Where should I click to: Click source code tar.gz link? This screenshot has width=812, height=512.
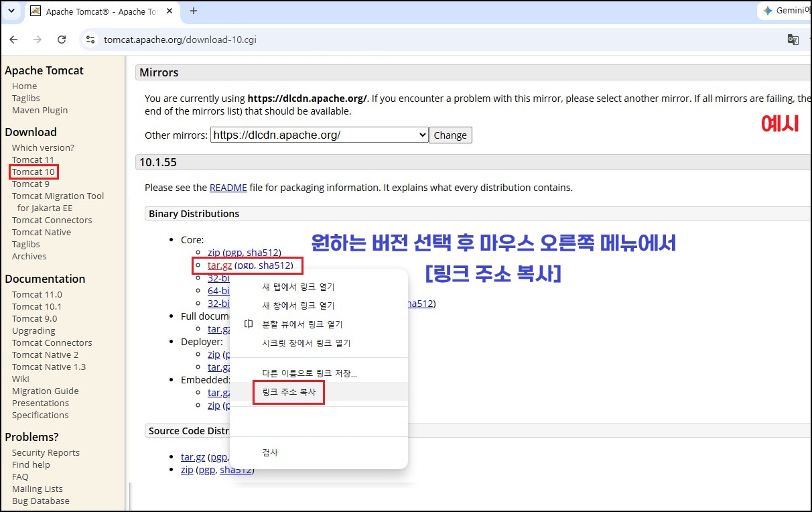(x=193, y=457)
